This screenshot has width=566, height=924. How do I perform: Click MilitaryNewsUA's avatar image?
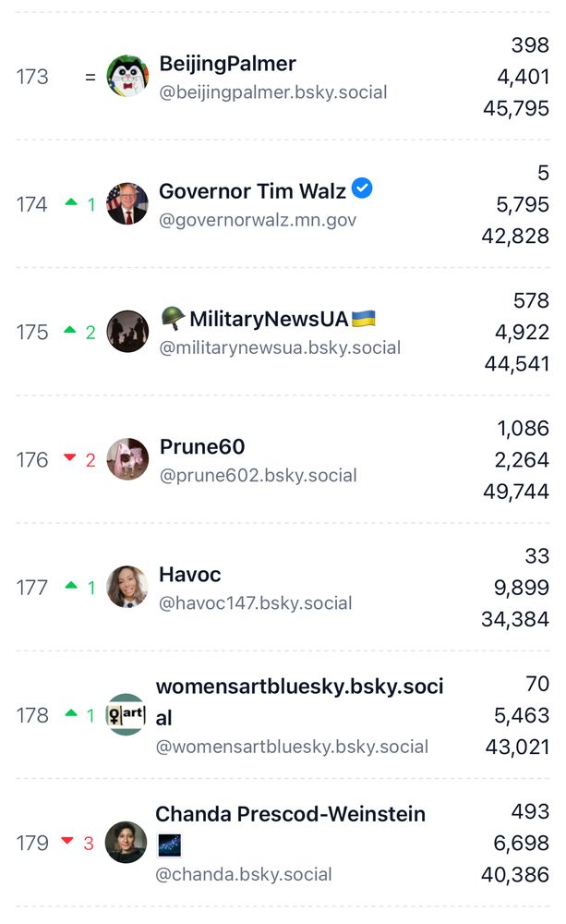tap(127, 332)
